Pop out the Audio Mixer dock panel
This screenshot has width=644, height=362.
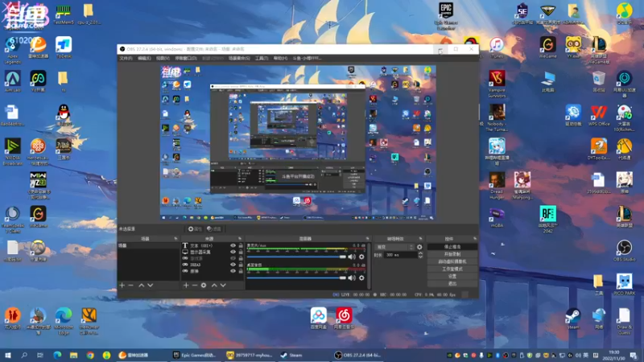point(368,238)
